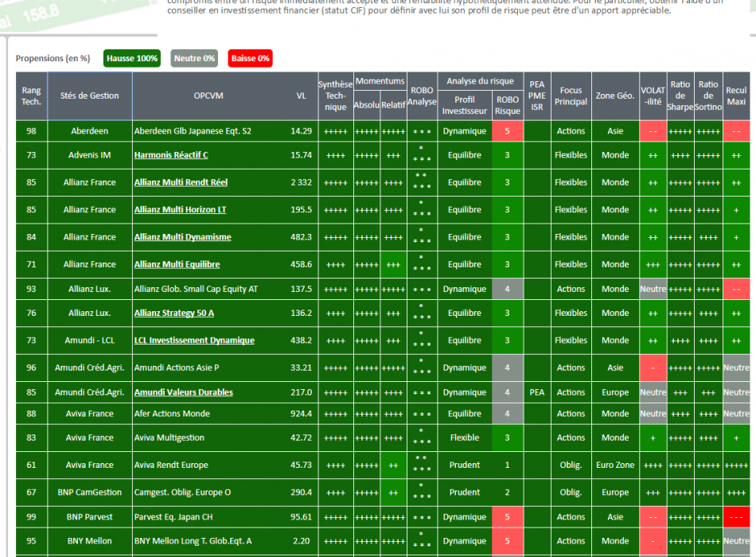Click the Advenis IM manager cell
This screenshot has height=557, width=756.
90,155
